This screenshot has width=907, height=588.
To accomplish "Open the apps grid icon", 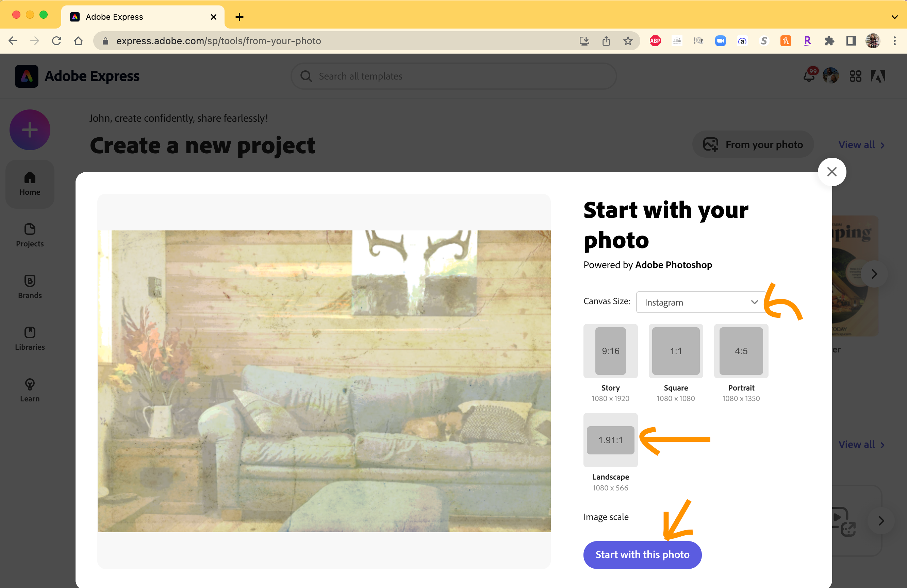I will point(855,76).
